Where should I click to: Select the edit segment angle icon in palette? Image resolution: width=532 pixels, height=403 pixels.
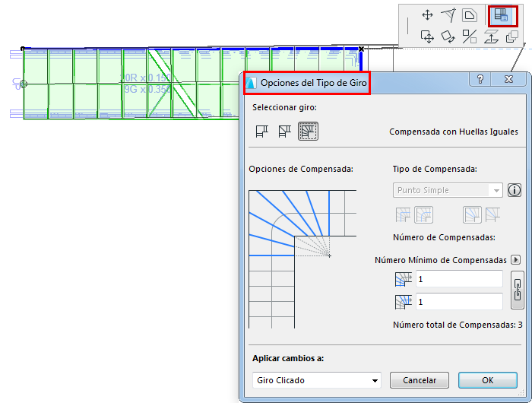coord(448,15)
